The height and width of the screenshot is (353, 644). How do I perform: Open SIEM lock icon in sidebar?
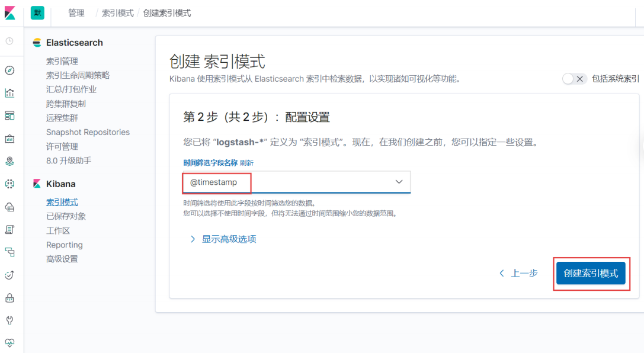9,297
